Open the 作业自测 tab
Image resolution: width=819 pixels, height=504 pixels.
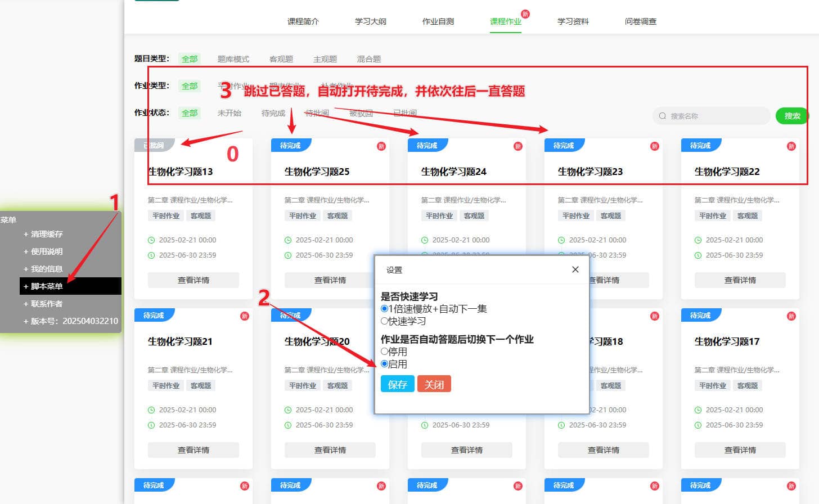point(438,21)
